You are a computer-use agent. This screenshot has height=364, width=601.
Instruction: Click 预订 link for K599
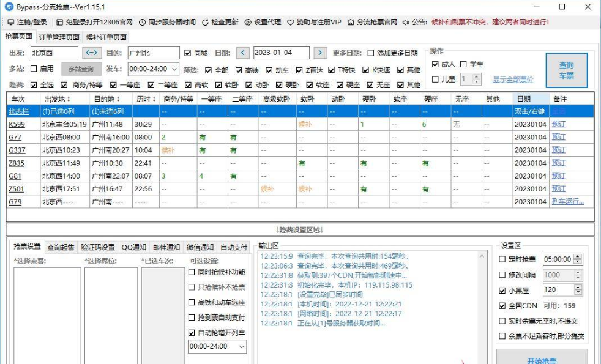[x=558, y=124]
